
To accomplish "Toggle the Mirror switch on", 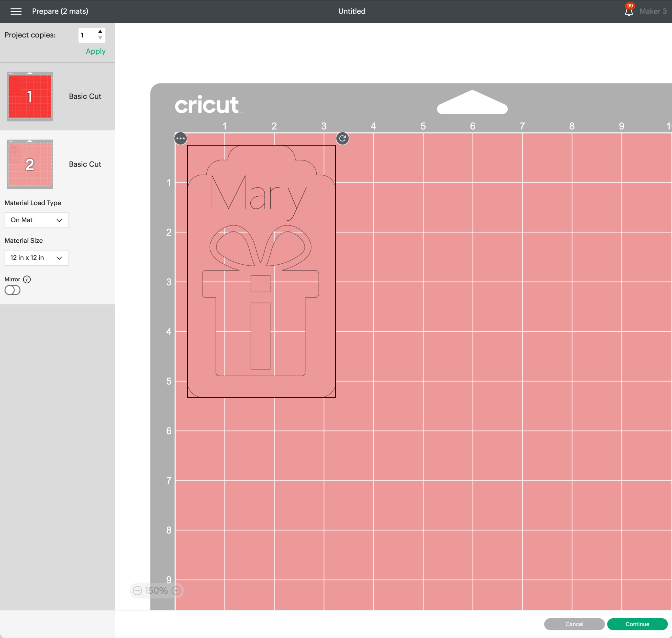I will 12,290.
